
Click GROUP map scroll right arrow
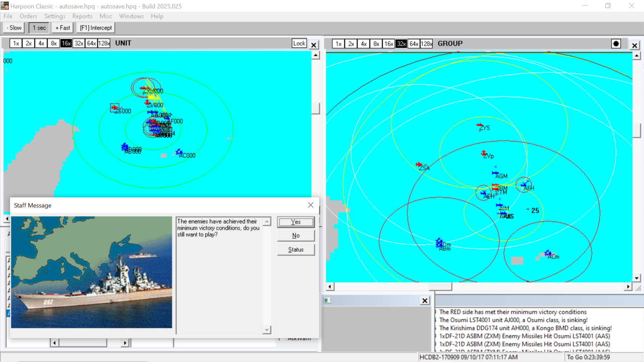628,286
